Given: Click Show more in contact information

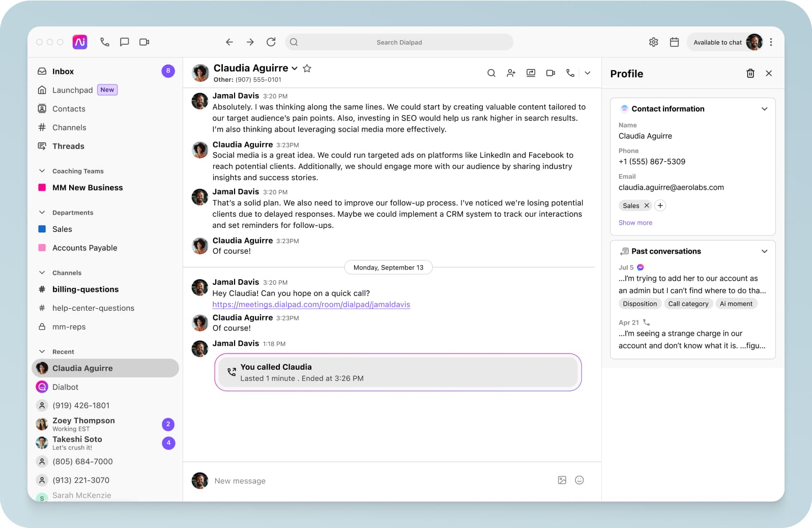Looking at the screenshot, I should (635, 223).
